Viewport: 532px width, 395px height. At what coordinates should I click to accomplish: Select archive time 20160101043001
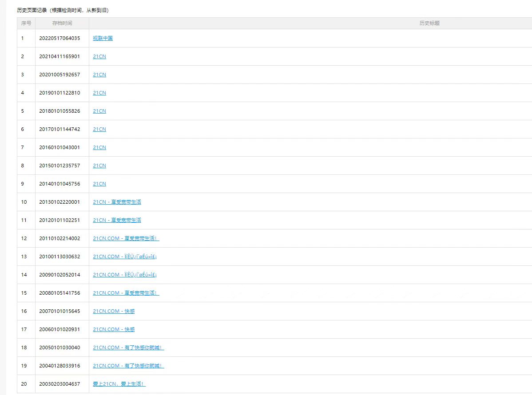pyautogui.click(x=60, y=147)
